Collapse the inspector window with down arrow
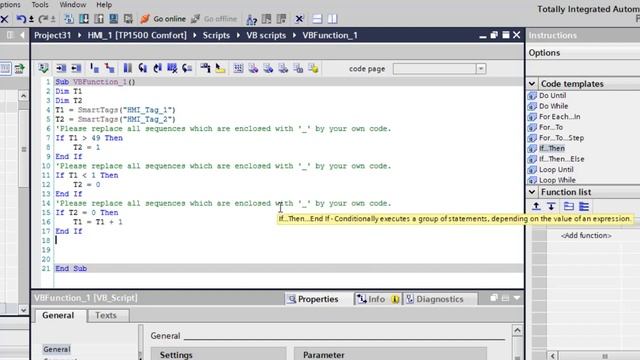 [517, 298]
